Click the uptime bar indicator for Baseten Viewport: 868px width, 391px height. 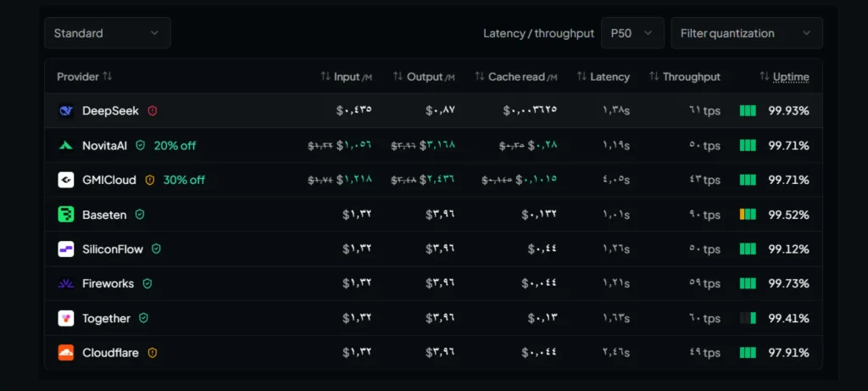748,215
